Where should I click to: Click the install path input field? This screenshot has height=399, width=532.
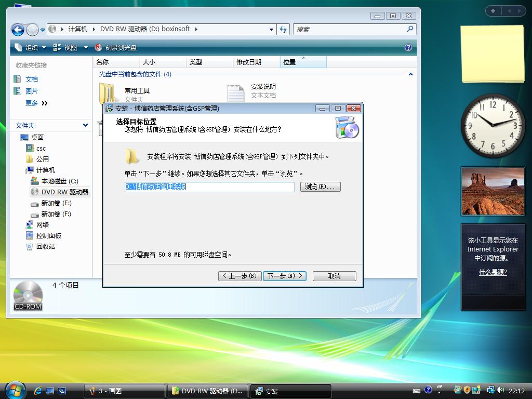tap(209, 187)
